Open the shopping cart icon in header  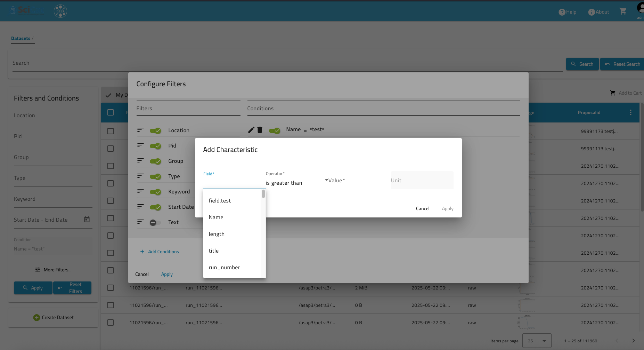click(x=623, y=11)
